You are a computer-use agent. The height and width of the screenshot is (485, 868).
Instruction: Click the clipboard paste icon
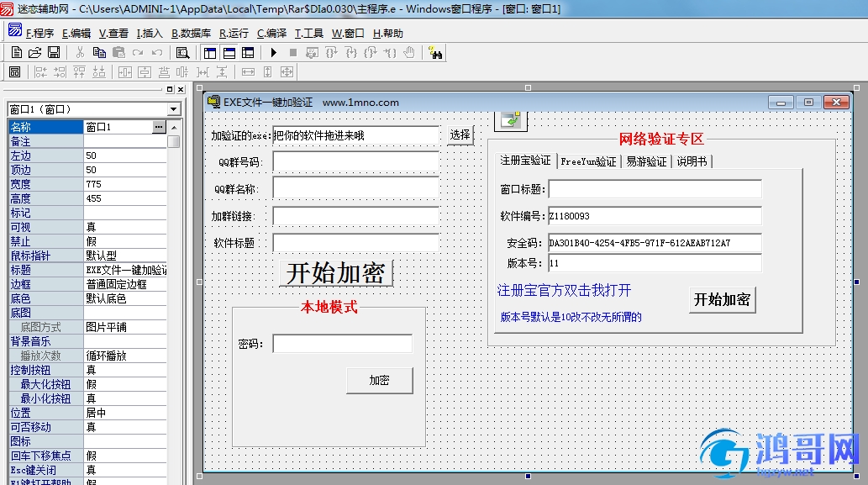pyautogui.click(x=118, y=53)
